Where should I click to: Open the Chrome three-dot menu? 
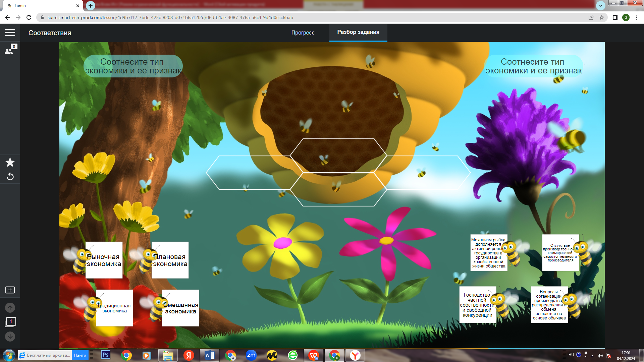[x=637, y=17]
